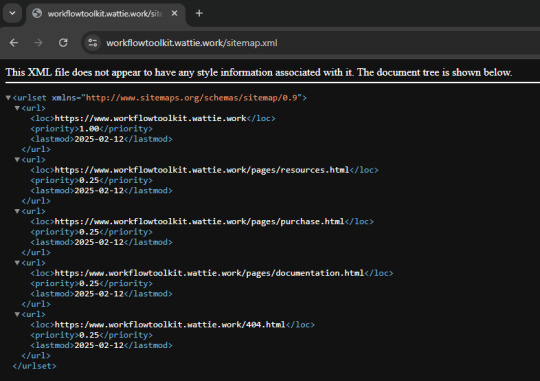540x381 pixels.
Task: Click the priority value 1.00
Action: 89,129
